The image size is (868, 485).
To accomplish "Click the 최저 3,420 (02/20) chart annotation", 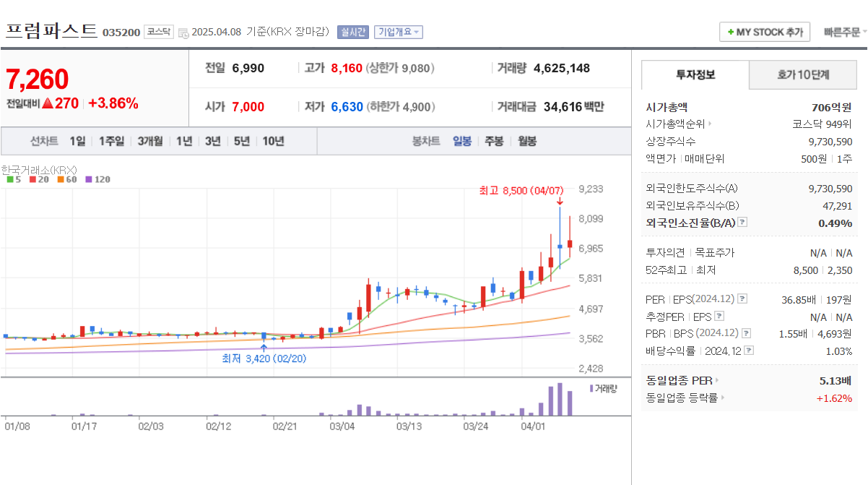I will 264,359.
